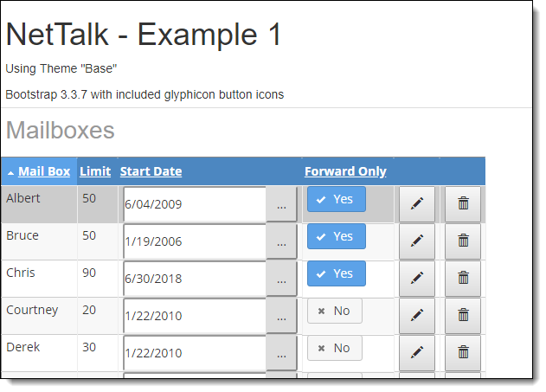This screenshot has height=392, width=546.
Task: Sort by the Limit column header
Action: pyautogui.click(x=95, y=171)
